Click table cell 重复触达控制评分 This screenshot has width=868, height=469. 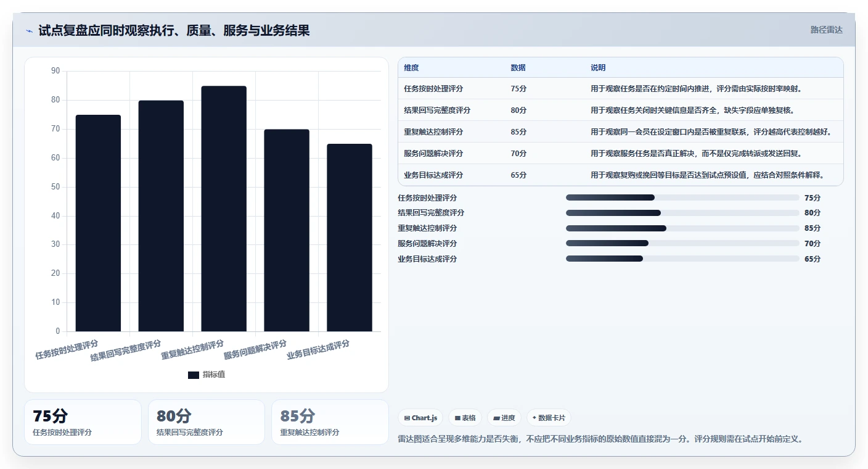(433, 132)
